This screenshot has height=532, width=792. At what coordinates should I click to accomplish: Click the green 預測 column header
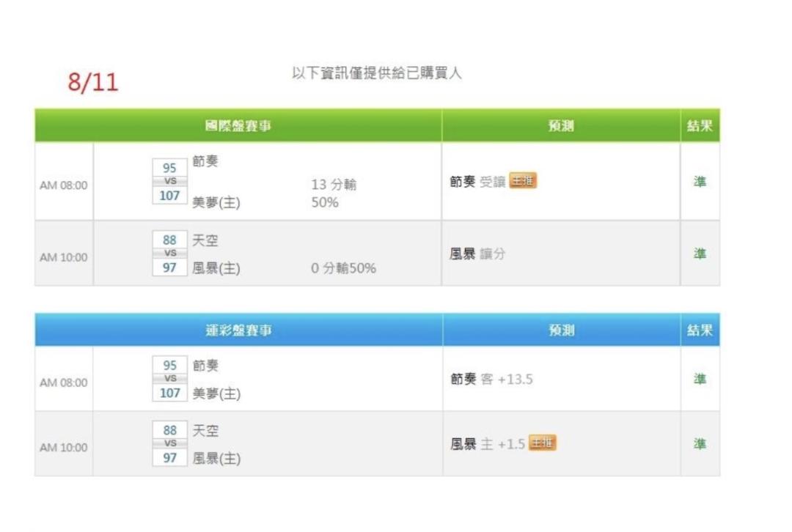point(561,126)
